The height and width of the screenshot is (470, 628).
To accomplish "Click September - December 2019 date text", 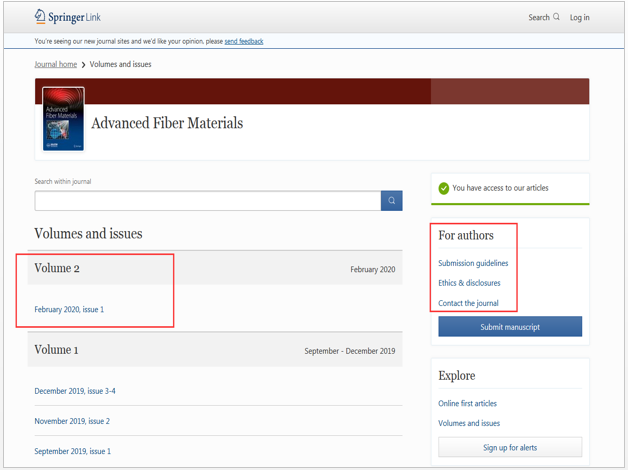I will click(x=350, y=351).
